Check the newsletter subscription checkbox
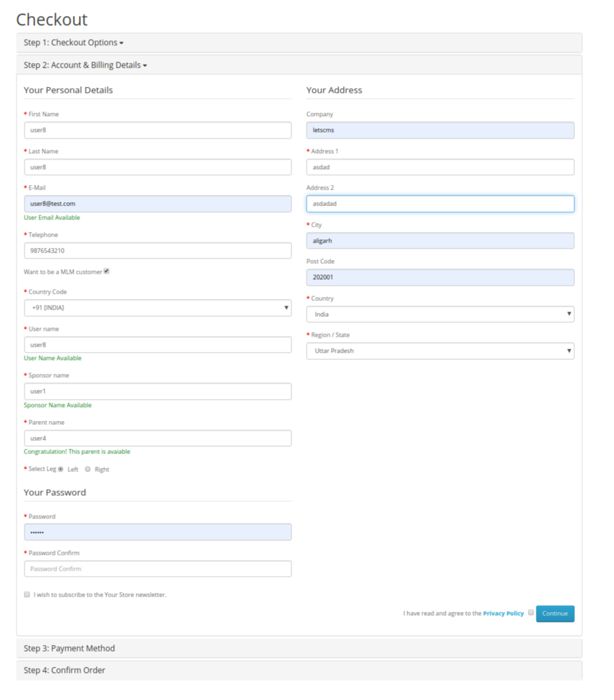Viewport: 614px width, 700px height. pos(26,594)
